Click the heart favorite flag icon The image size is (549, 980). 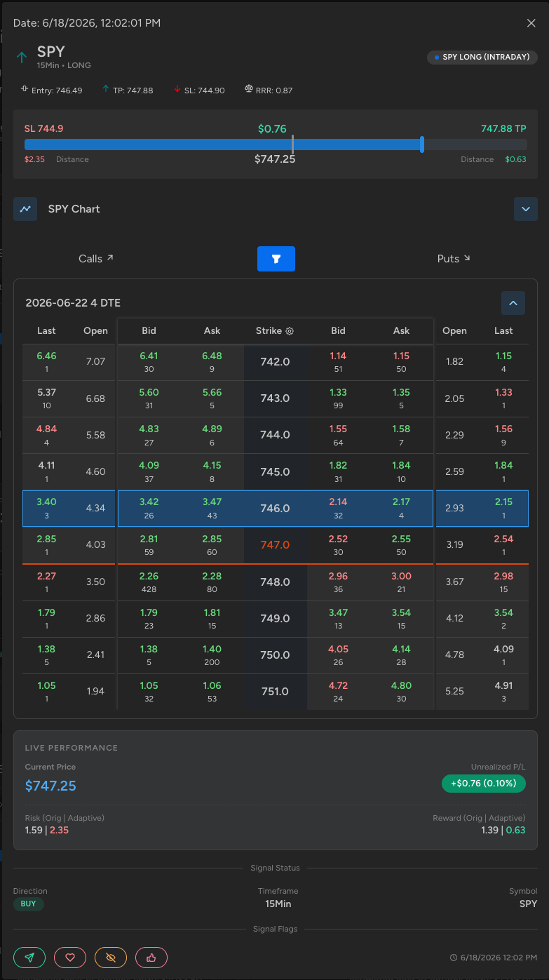pos(70,958)
